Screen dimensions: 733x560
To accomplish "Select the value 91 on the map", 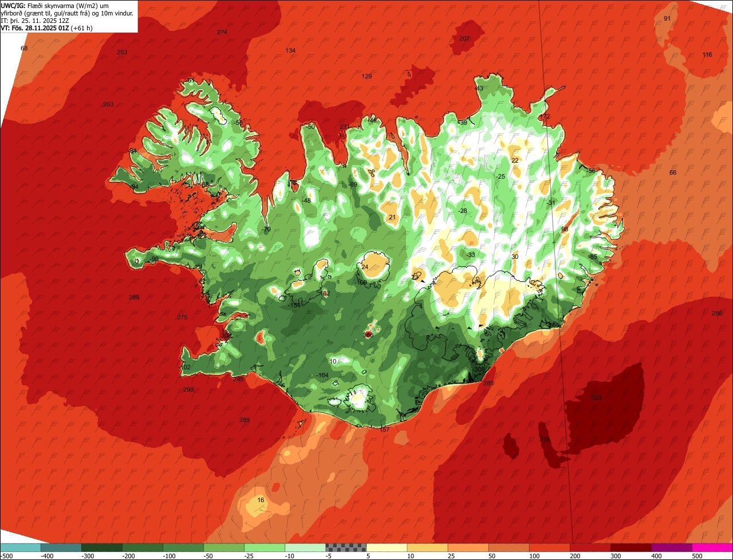I will [x=667, y=18].
